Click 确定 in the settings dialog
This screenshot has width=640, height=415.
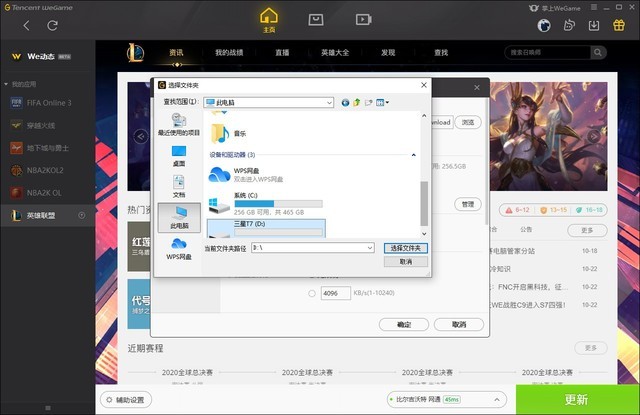coord(404,324)
